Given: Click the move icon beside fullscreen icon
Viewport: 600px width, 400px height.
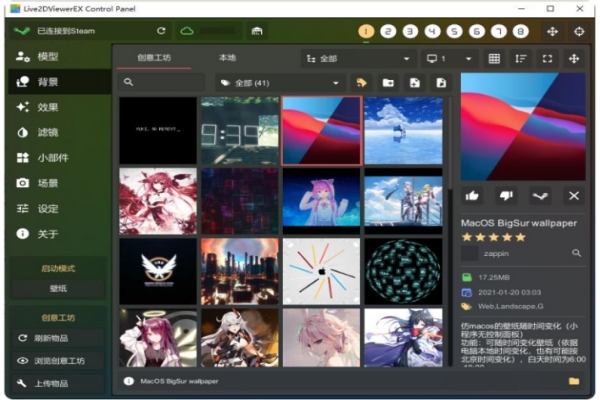Looking at the screenshot, I should (574, 59).
